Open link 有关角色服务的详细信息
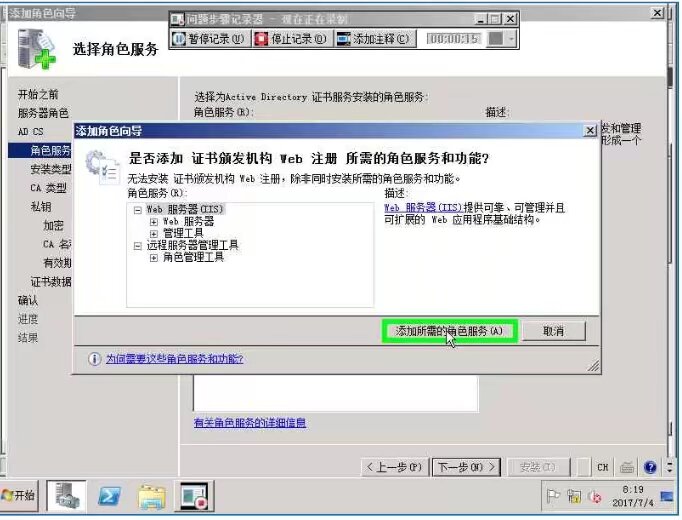The image size is (682, 520). (250, 422)
